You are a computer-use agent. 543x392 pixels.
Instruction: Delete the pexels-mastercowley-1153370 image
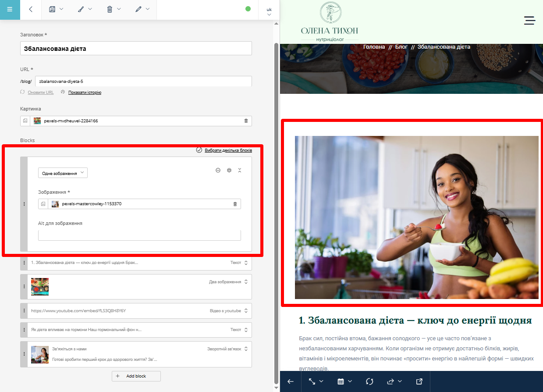pyautogui.click(x=235, y=204)
